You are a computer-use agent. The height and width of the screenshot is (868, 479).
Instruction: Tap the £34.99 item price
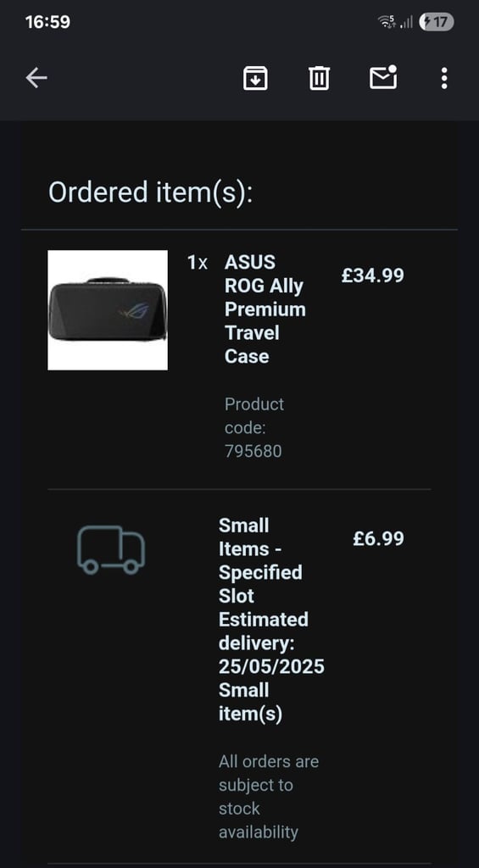[x=373, y=275]
